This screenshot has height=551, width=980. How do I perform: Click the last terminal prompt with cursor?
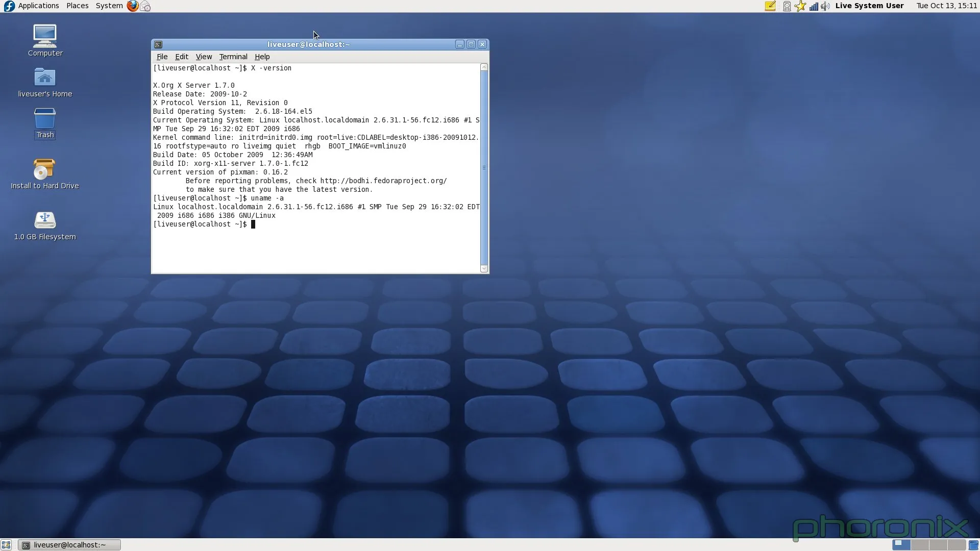[x=204, y=224]
